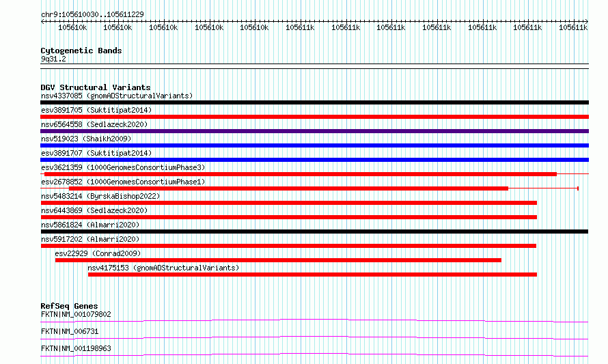The image size is (608, 364).
Task: Click the red bar for esv3621359
Action: tap(301, 174)
